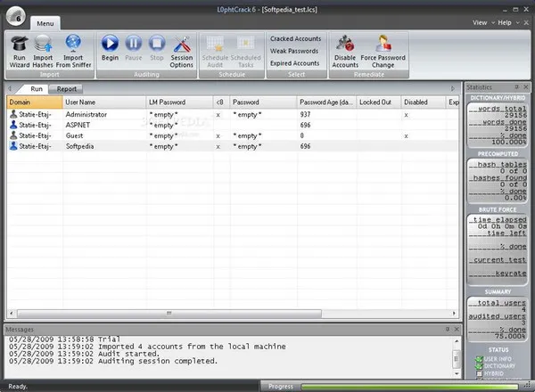
Task: Start audit with the Begin button
Action: coord(110,48)
